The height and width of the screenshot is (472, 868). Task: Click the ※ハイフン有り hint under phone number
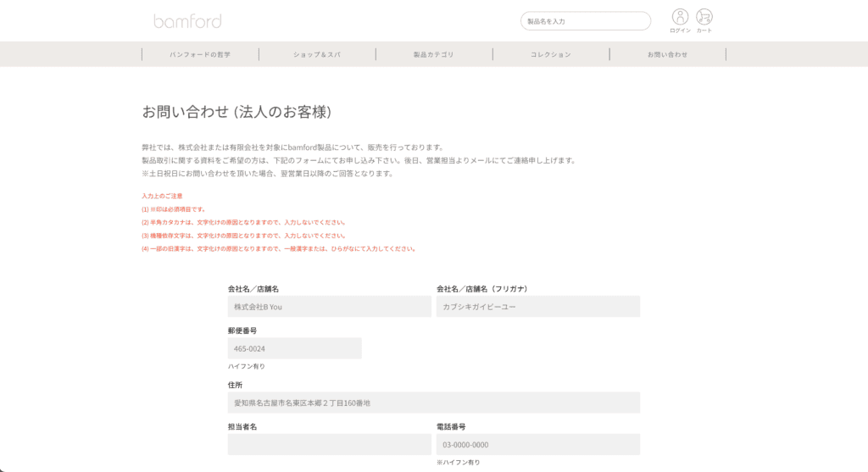tap(459, 463)
